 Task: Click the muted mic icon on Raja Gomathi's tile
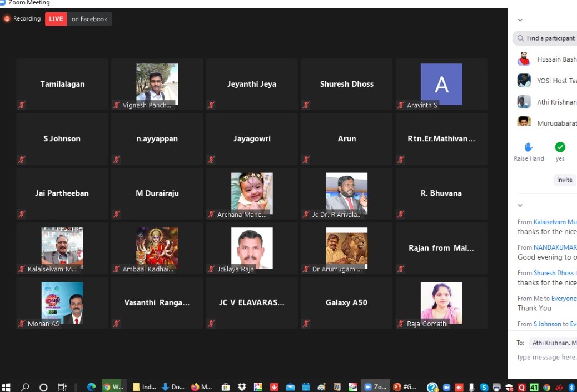point(401,324)
